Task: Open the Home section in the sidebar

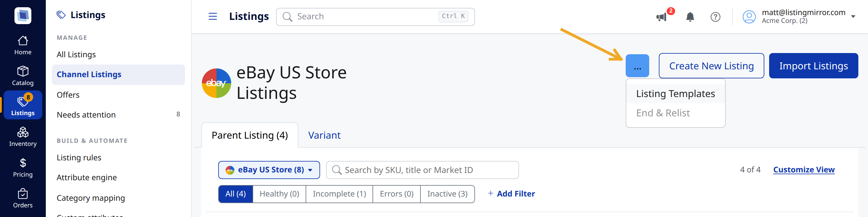Action: tap(23, 45)
